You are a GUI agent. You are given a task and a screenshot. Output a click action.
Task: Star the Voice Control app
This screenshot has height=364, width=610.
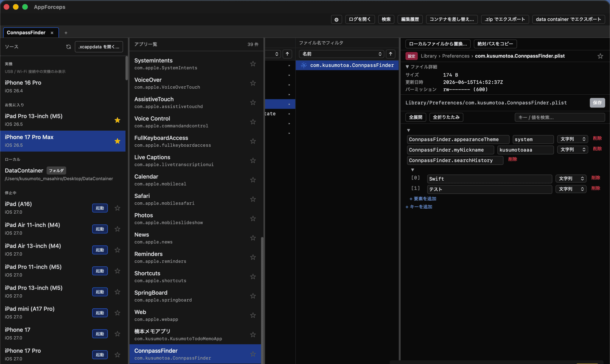tap(253, 122)
